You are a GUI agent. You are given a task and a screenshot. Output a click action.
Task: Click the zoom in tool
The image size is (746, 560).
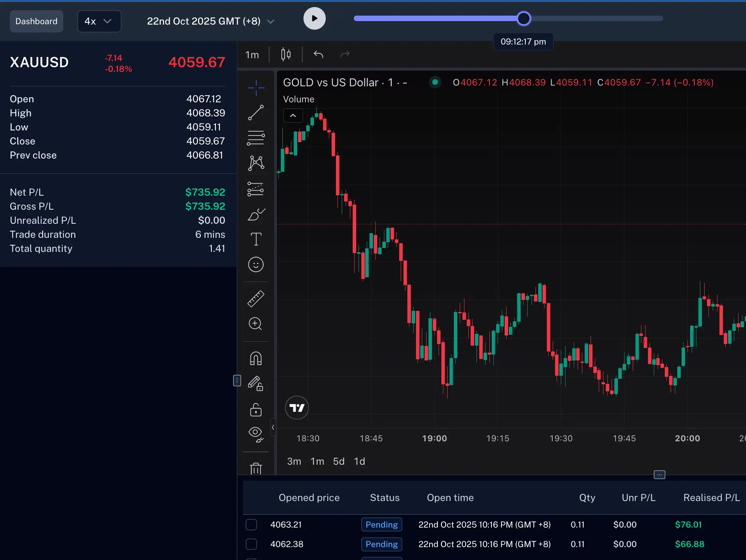256,324
